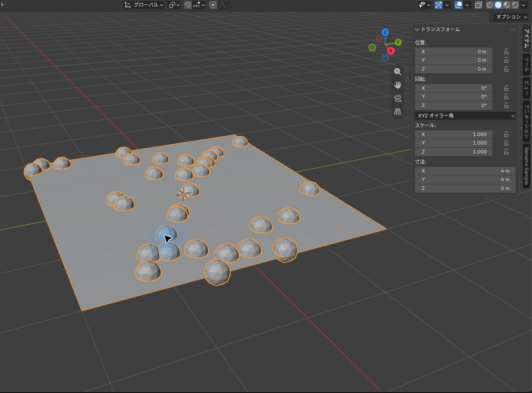
Task: Toggle proportional editing
Action: point(213,5)
